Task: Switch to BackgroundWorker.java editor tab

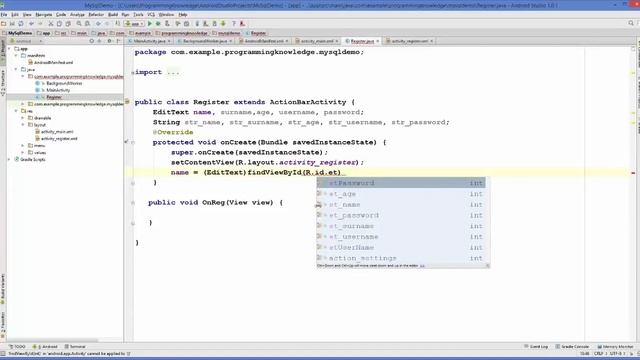Action: click(x=205, y=41)
